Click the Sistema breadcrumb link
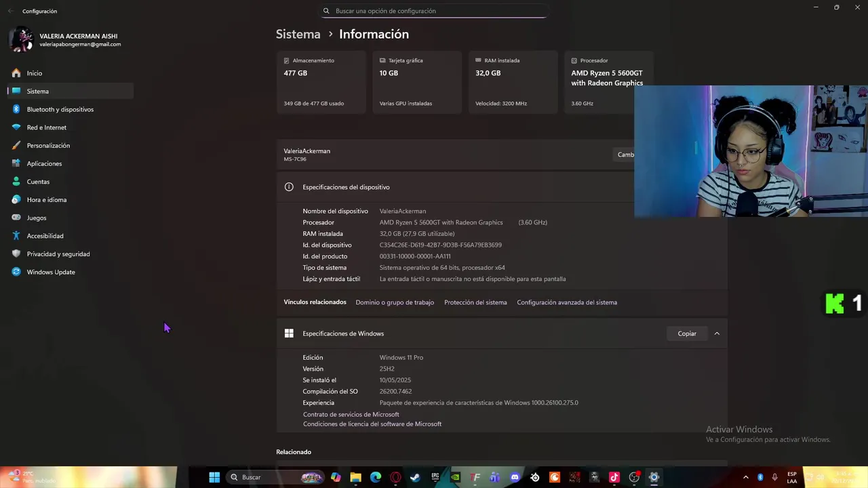Viewport: 868px width, 488px height. point(298,34)
